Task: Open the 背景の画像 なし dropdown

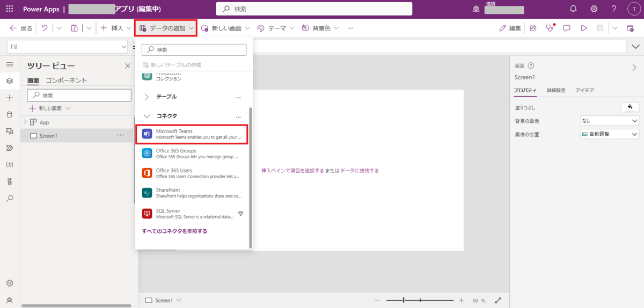Action: 610,121
